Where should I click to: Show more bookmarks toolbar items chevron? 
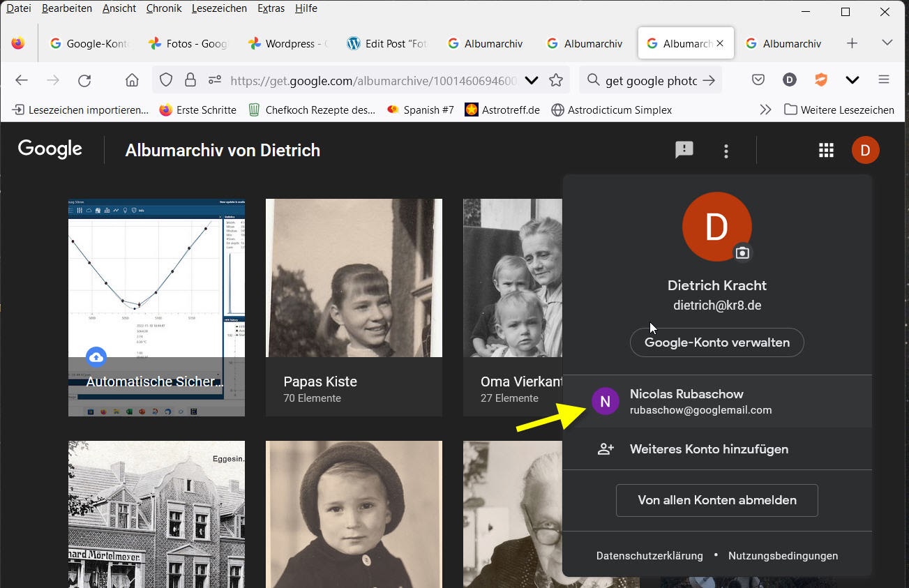pyautogui.click(x=765, y=110)
